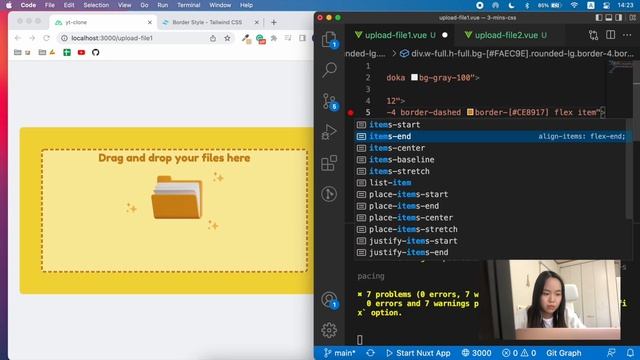
Task: Open the browser Extensions puzzle icon
Action: tap(274, 38)
